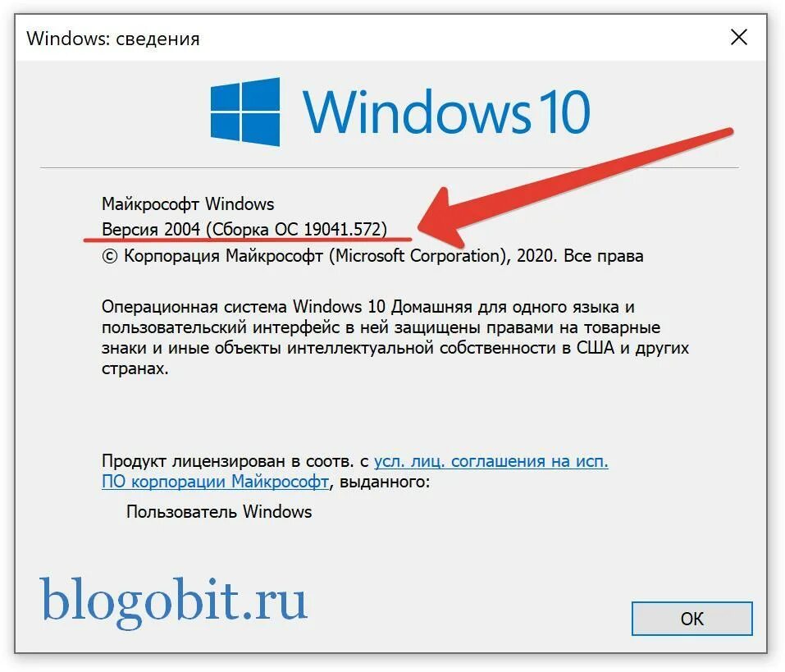Click the © copyright symbol
Viewport: 785px width, 672px height.
110,256
